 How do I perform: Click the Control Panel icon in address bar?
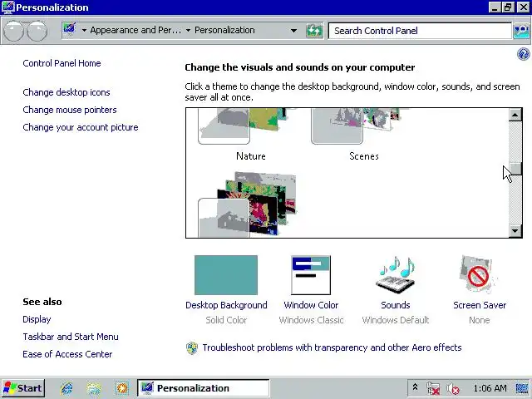click(70, 30)
